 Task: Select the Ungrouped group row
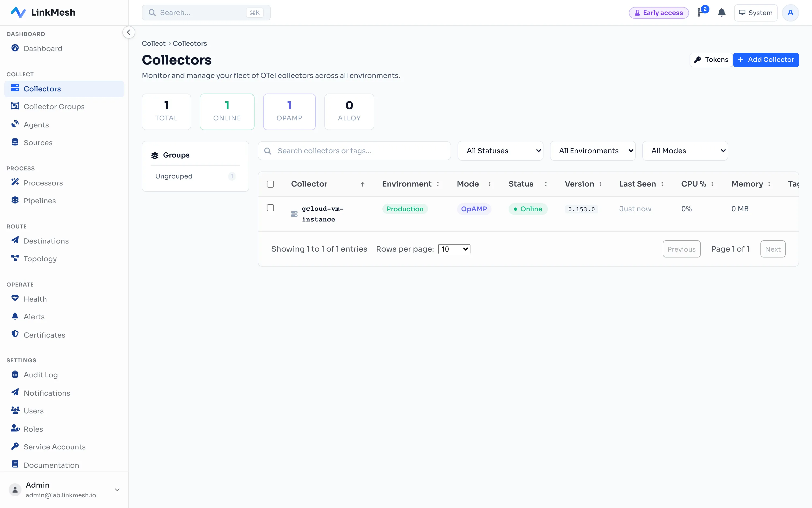195,176
